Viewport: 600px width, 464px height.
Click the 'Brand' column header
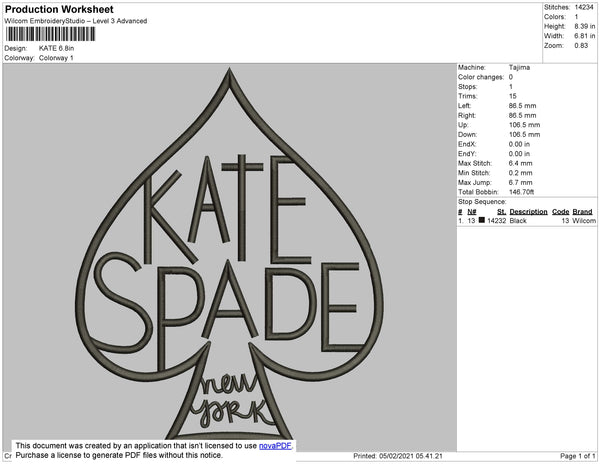[582, 212]
